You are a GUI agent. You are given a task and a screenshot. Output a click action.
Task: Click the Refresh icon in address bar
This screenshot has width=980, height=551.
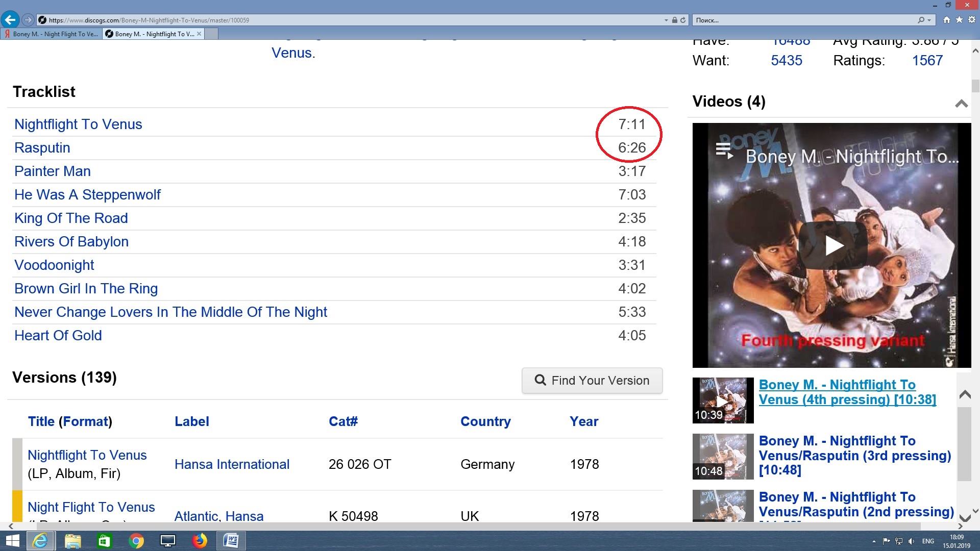[x=683, y=20]
